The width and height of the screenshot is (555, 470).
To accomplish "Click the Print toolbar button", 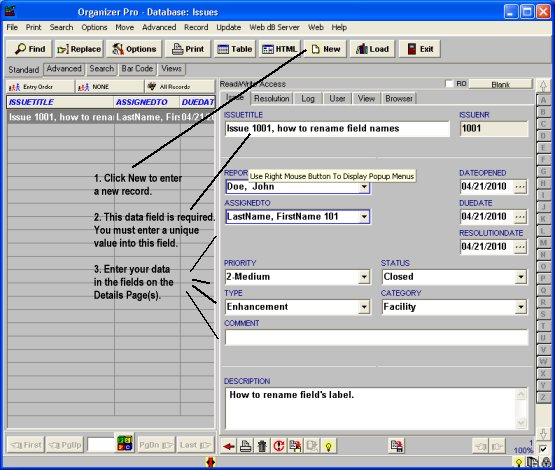I will coord(188,49).
